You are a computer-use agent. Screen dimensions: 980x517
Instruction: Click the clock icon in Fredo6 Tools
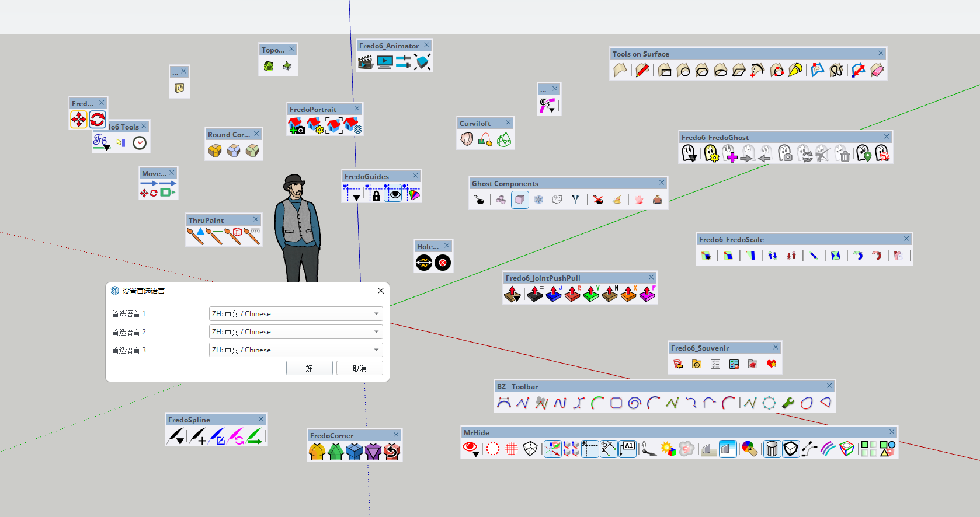pos(140,143)
